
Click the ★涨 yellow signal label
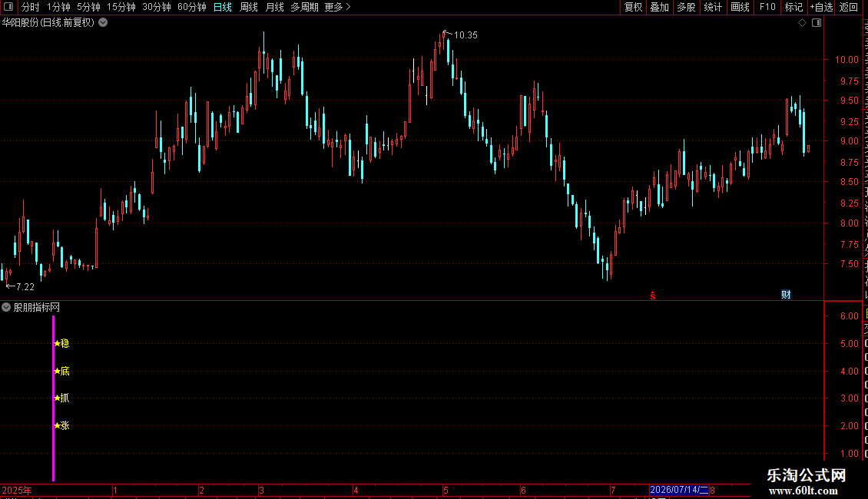tap(61, 425)
